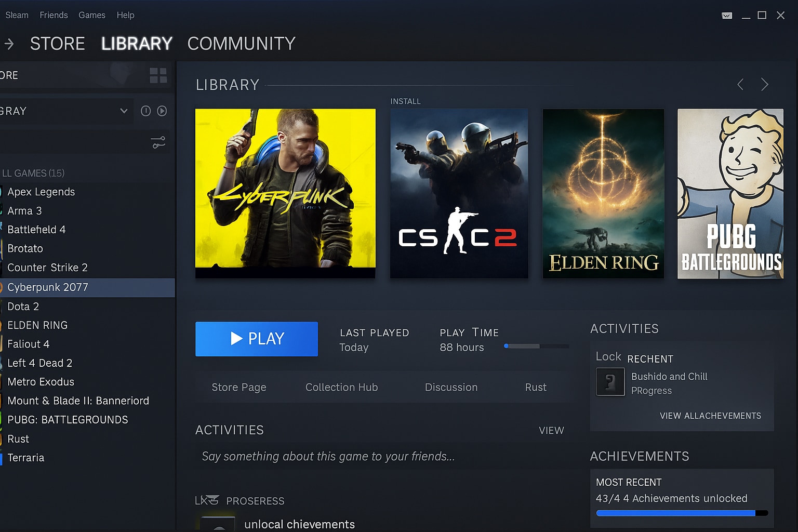Open the ELDEN RING cover art thumbnail
The height and width of the screenshot is (532, 798).
[x=603, y=193]
